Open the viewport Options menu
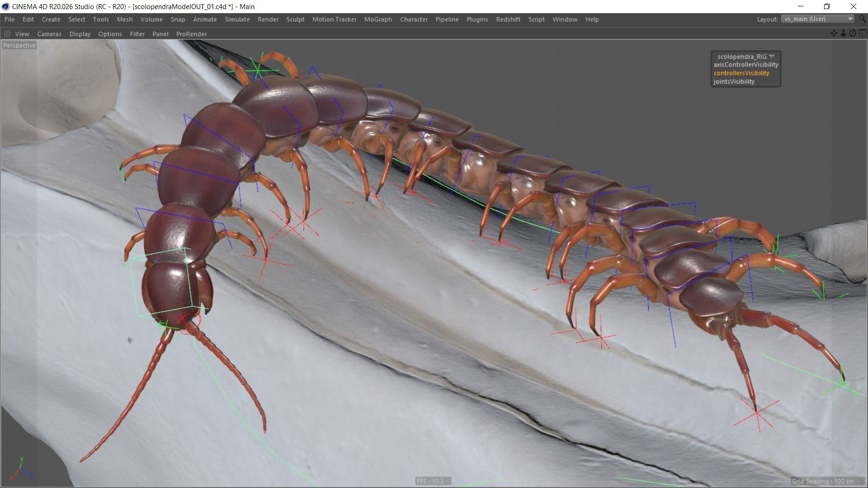This screenshot has width=868, height=488. (110, 34)
